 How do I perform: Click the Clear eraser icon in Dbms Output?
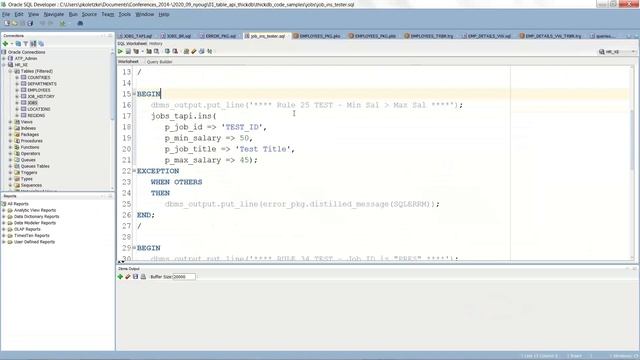click(128, 277)
